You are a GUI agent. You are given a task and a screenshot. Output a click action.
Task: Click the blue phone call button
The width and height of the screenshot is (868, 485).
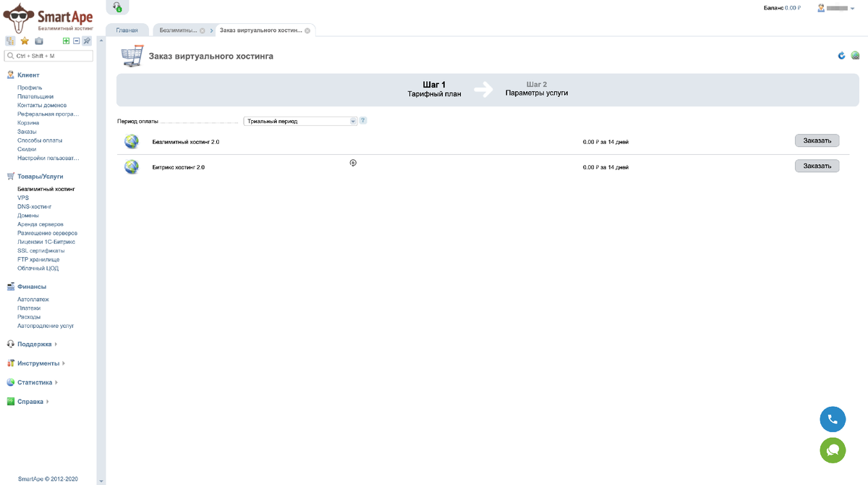coord(833,419)
